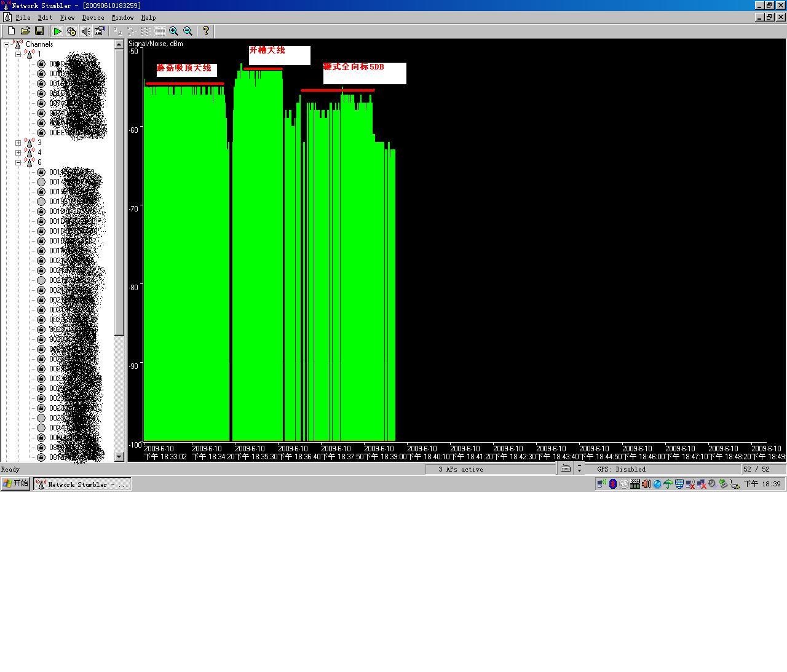Click the striped shield tray icon
Image resolution: width=787 pixels, height=672 pixels.
coord(679,484)
